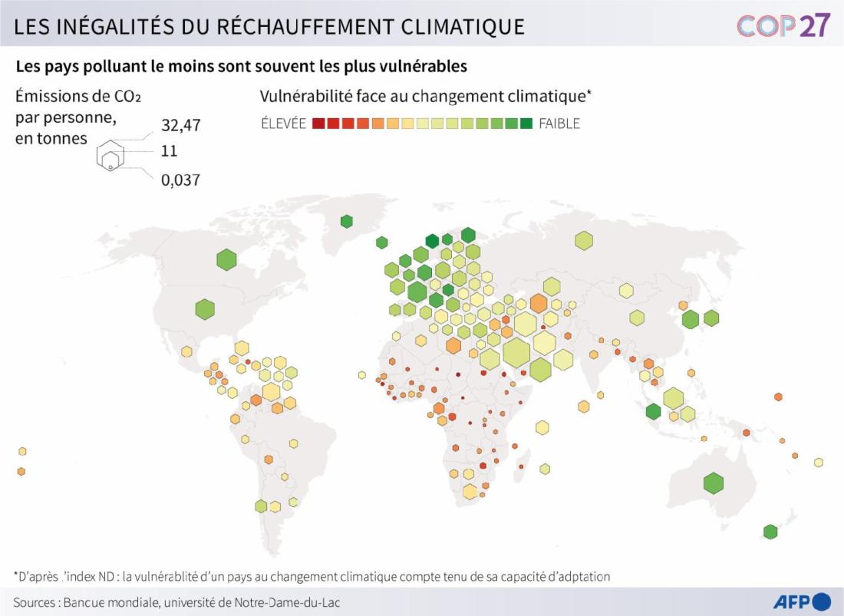Click the New Zealand green hexagon

point(770,532)
